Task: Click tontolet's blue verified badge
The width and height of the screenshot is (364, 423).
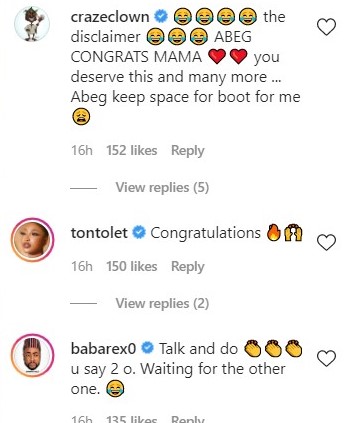Action: click(x=139, y=232)
